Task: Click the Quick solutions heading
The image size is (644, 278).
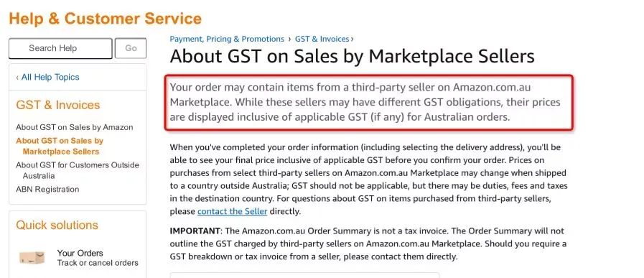Action: pos(57,226)
